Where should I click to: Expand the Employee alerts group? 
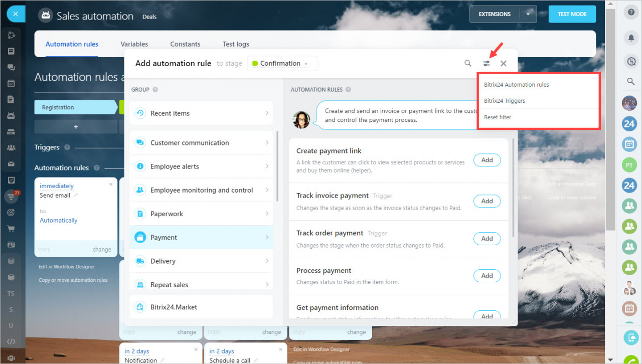[x=201, y=166]
